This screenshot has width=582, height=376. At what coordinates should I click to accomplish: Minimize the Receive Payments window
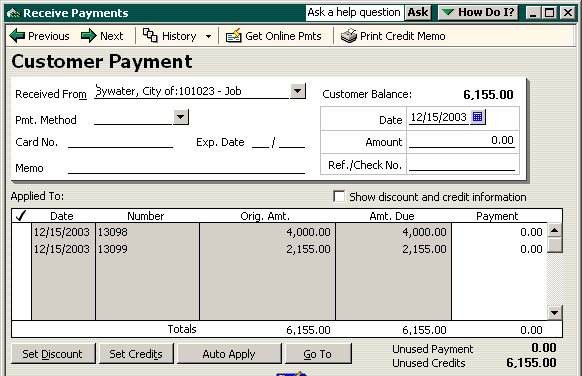click(x=533, y=13)
